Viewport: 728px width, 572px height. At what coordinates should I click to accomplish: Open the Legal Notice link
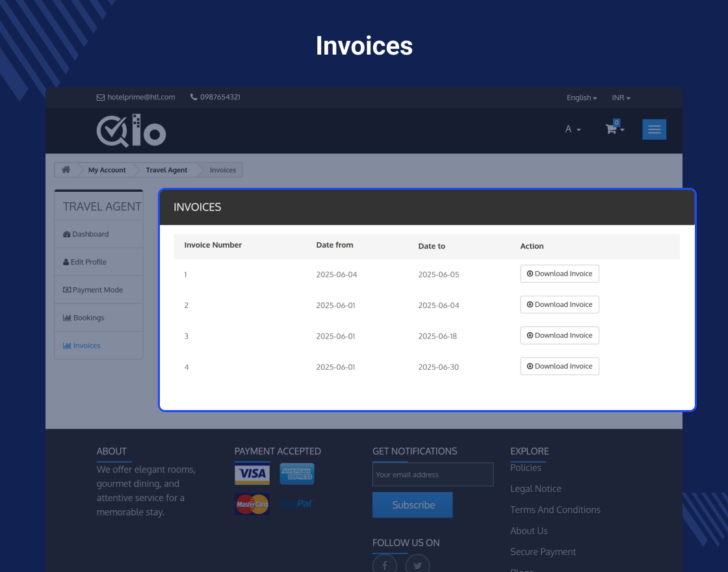(x=536, y=488)
